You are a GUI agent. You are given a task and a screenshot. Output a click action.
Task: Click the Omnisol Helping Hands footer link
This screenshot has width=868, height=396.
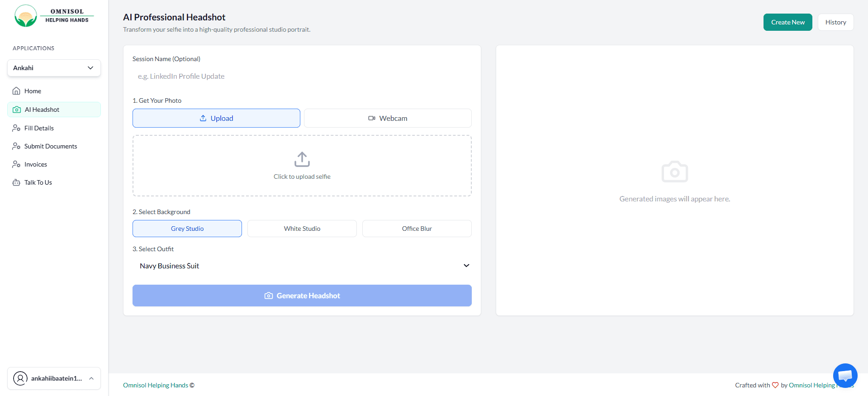click(156, 385)
